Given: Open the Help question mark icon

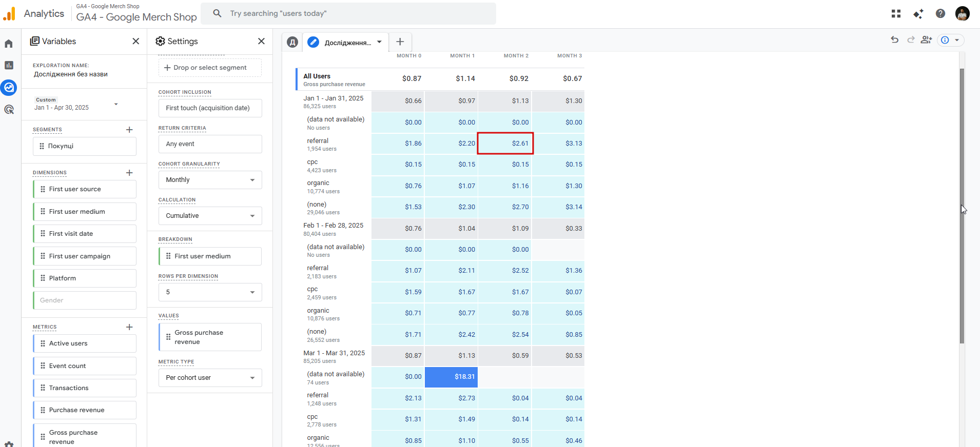Looking at the screenshot, I should point(940,14).
